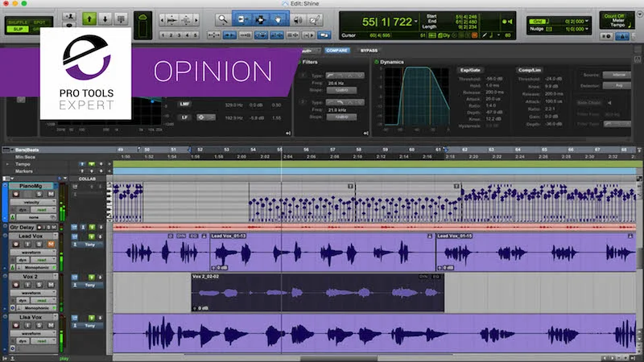This screenshot has width=644, height=362.
Task: Click bar 56 on the timeline ruler
Action: point(306,150)
